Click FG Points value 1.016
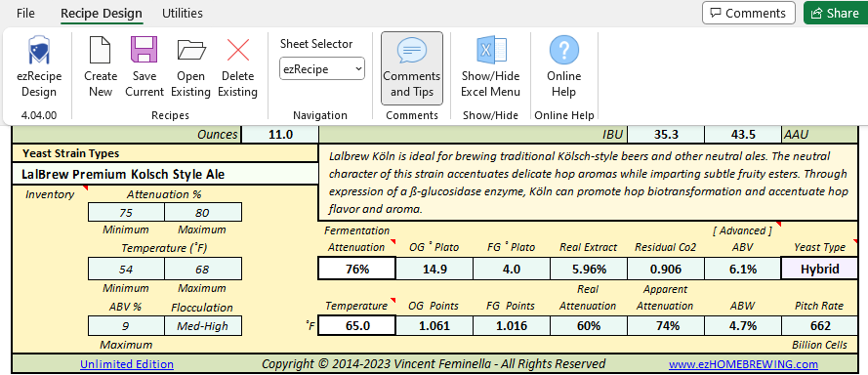 click(x=511, y=326)
